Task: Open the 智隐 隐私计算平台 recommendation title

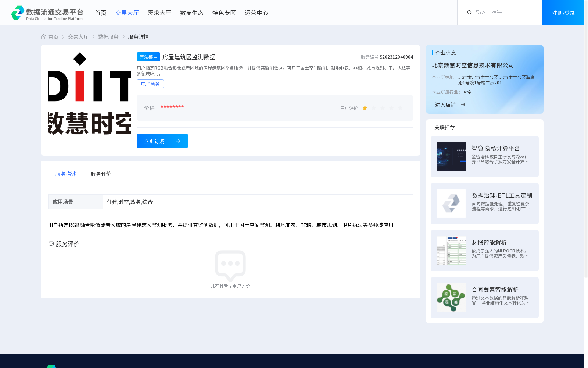Action: (x=496, y=148)
